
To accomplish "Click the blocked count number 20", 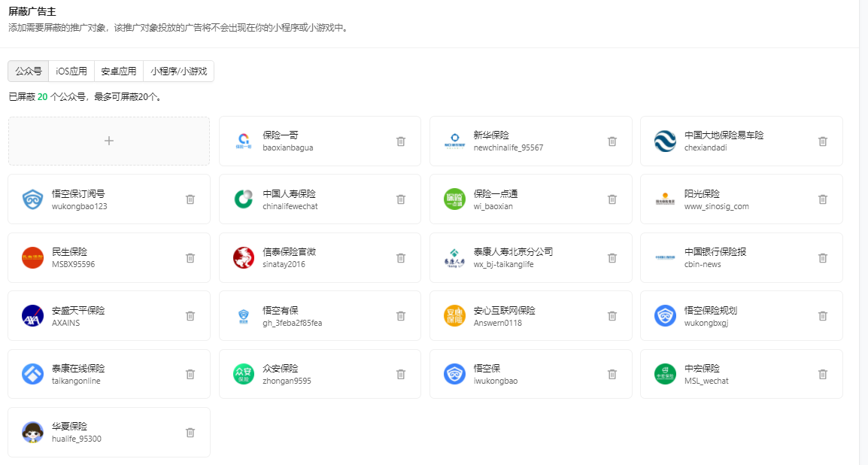I will coord(43,97).
